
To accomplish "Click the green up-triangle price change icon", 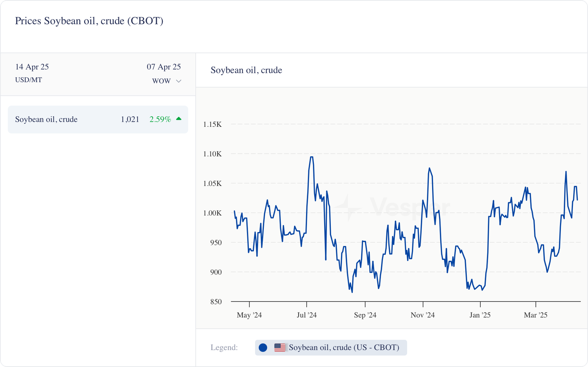I will click(179, 119).
